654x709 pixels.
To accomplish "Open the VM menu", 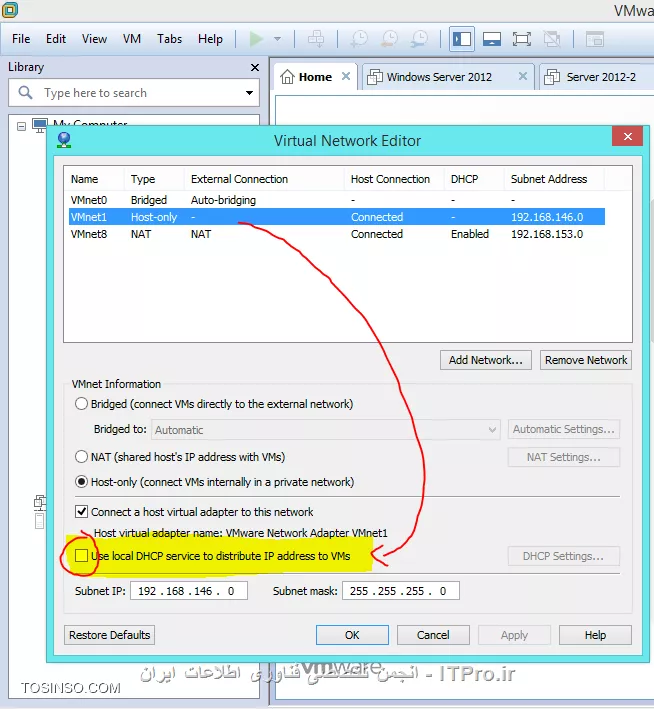I will coord(132,39).
